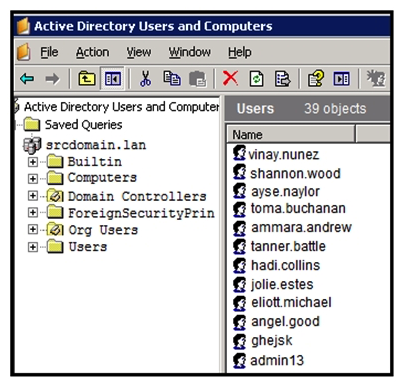Expand the Computers tree node
Image resolution: width=403 pixels, height=386 pixels.
pyautogui.click(x=33, y=178)
